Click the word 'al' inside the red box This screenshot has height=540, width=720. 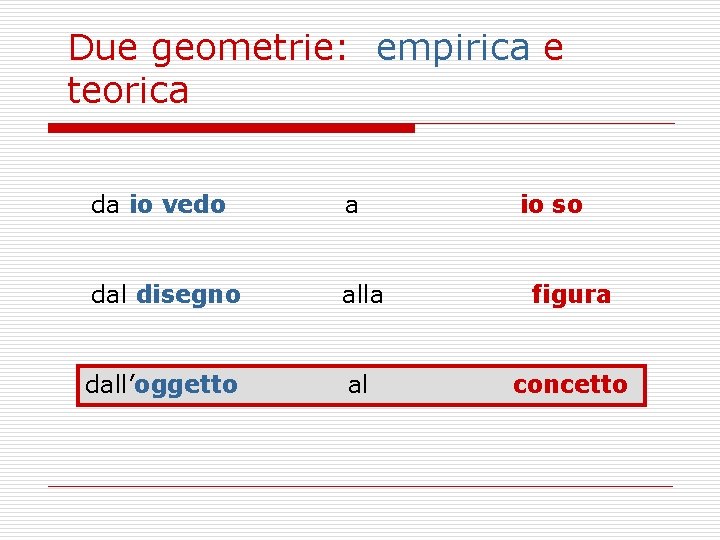(358, 385)
